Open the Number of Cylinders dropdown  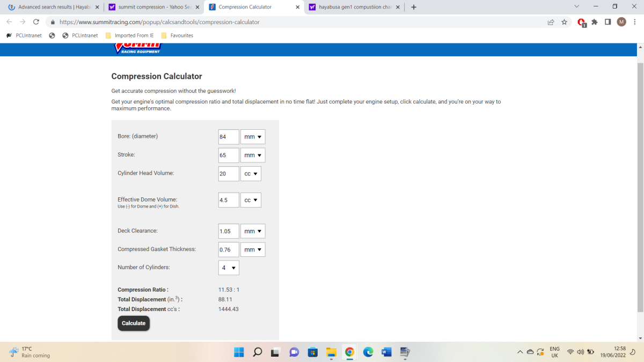(229, 268)
